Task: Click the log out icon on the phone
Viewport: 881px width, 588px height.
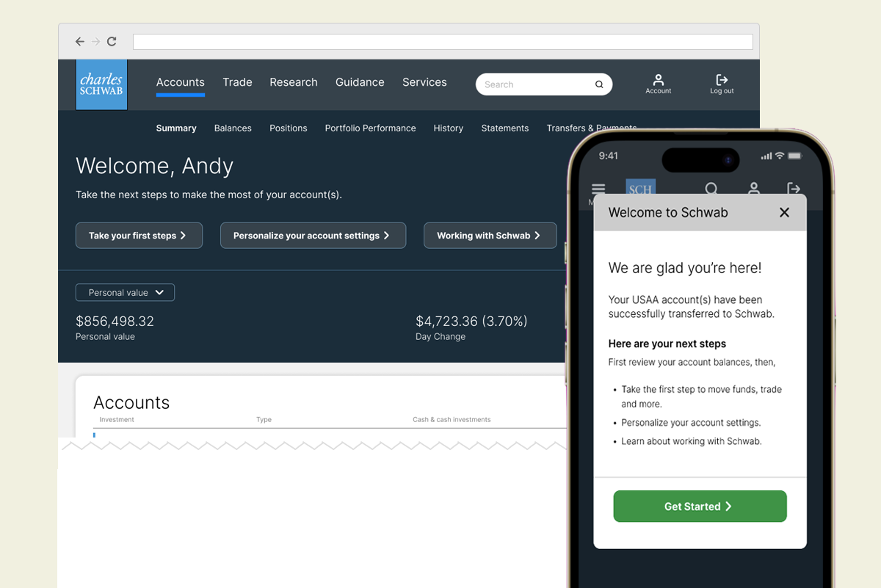Action: point(794,189)
